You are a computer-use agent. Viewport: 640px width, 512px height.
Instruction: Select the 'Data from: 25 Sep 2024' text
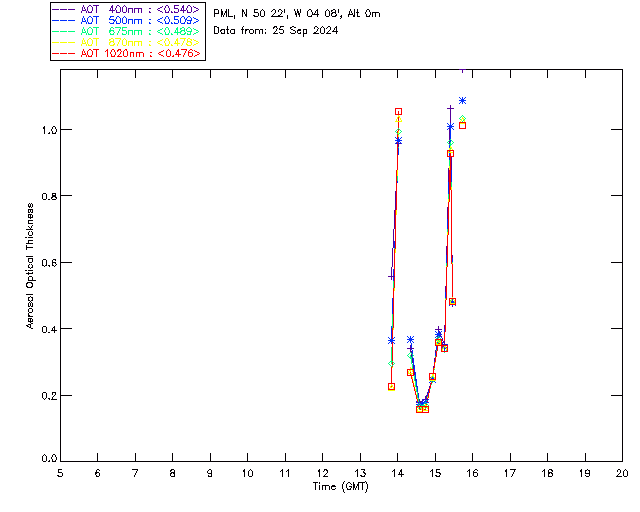tap(276, 31)
